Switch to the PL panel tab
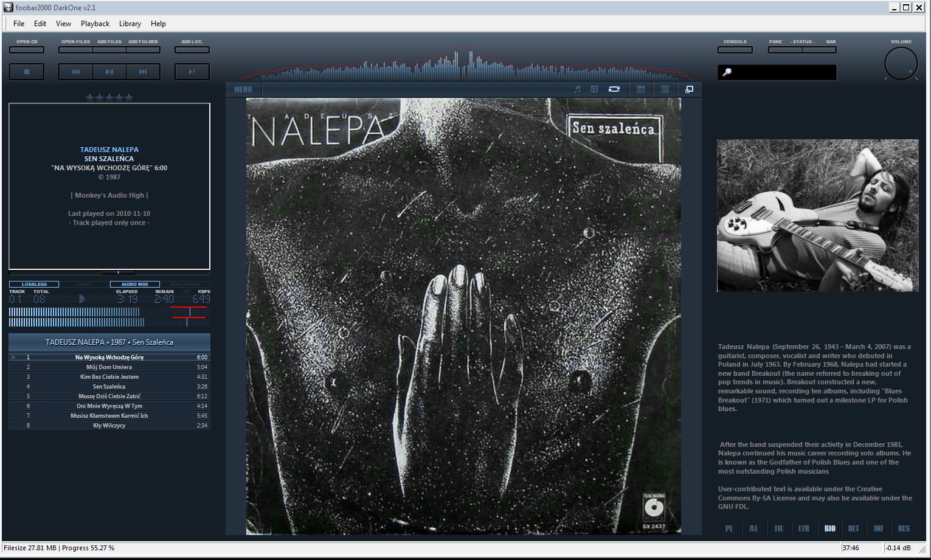This screenshot has height=560, width=931. pyautogui.click(x=729, y=528)
